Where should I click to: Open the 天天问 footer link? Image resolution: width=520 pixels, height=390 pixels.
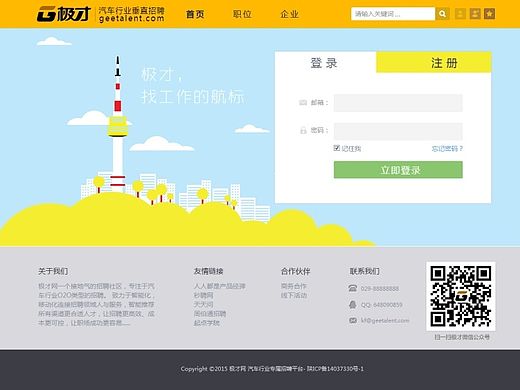pos(203,304)
